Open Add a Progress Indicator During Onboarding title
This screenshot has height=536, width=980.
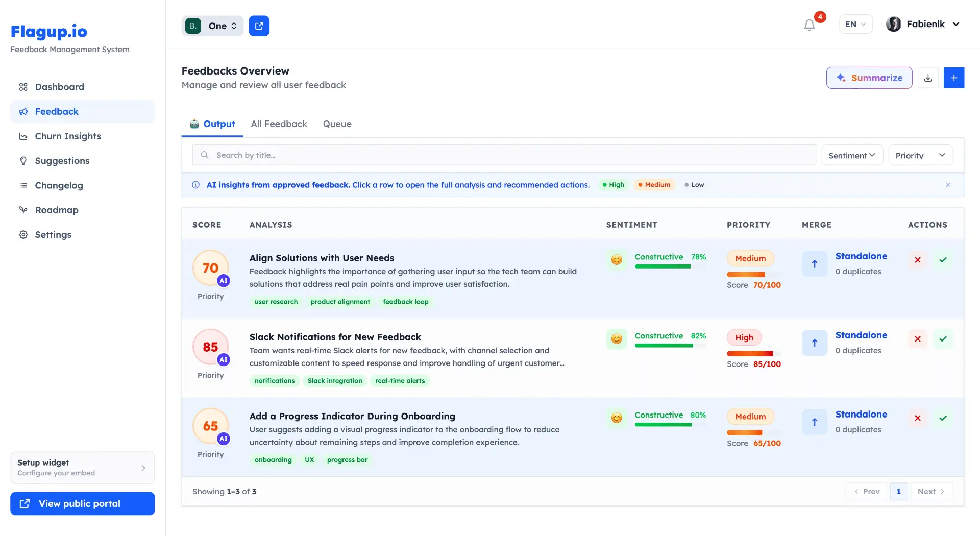[x=352, y=416]
